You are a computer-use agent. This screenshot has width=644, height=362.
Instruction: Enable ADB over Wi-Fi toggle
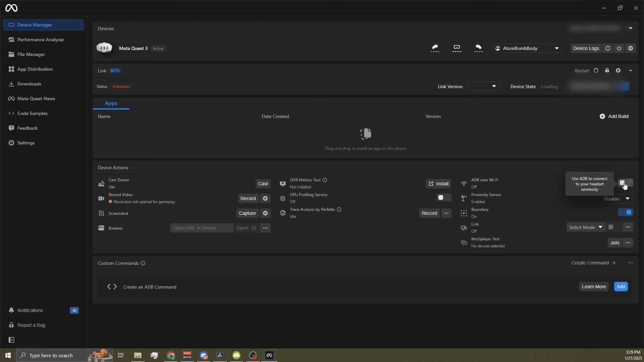pos(625,183)
